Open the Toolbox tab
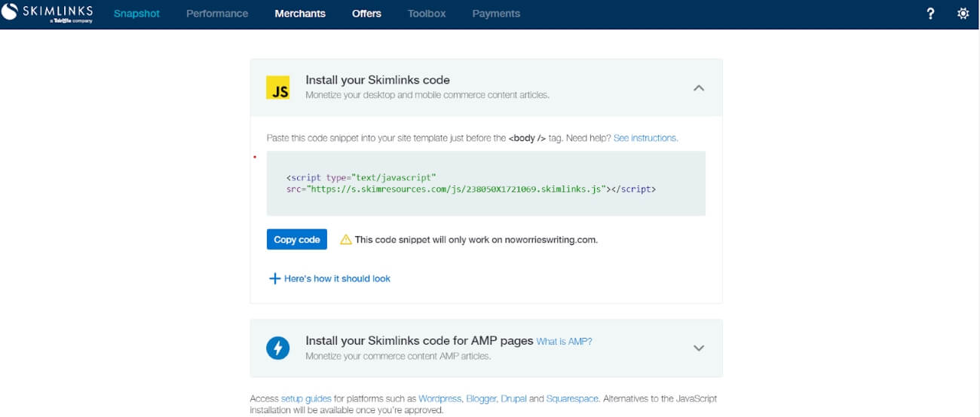This screenshot has width=980, height=417. 427,14
